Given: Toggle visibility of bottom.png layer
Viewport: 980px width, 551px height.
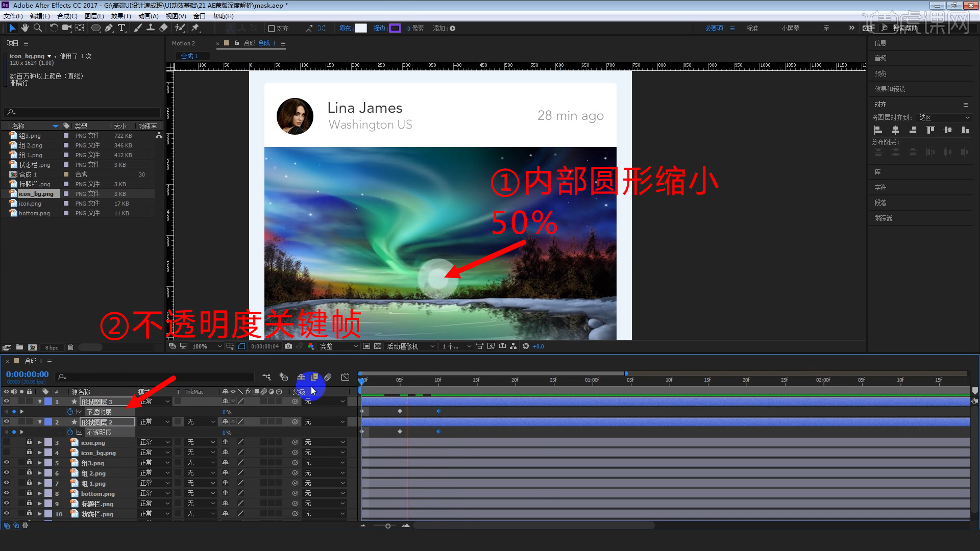Looking at the screenshot, I should [7, 493].
